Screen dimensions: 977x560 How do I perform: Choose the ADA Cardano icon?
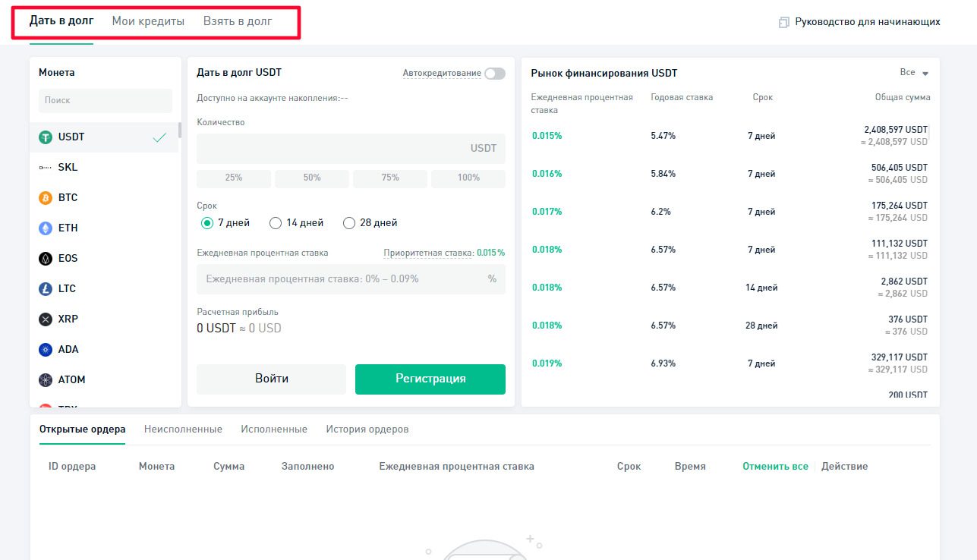46,350
